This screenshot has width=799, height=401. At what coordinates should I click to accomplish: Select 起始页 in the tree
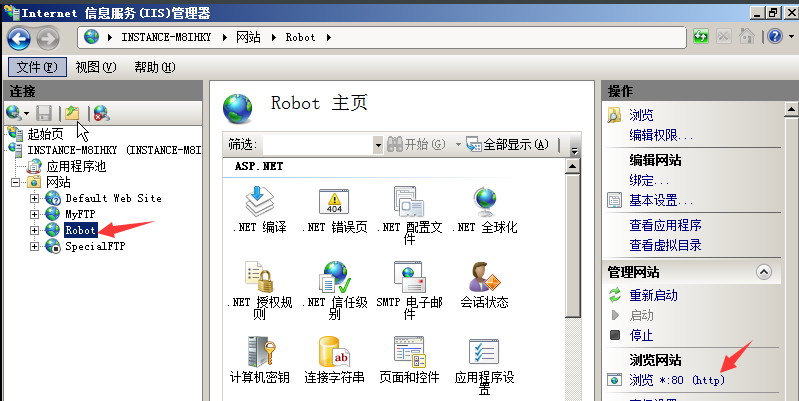click(x=45, y=135)
